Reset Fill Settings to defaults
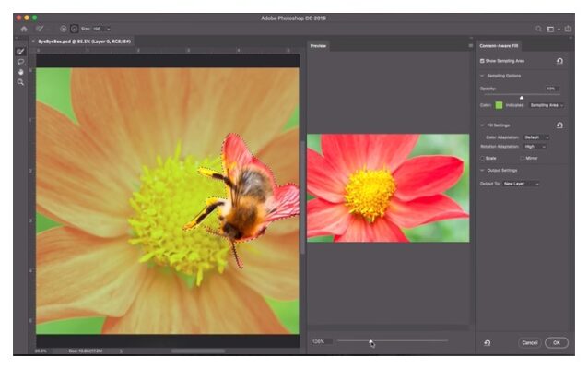 [x=559, y=125]
